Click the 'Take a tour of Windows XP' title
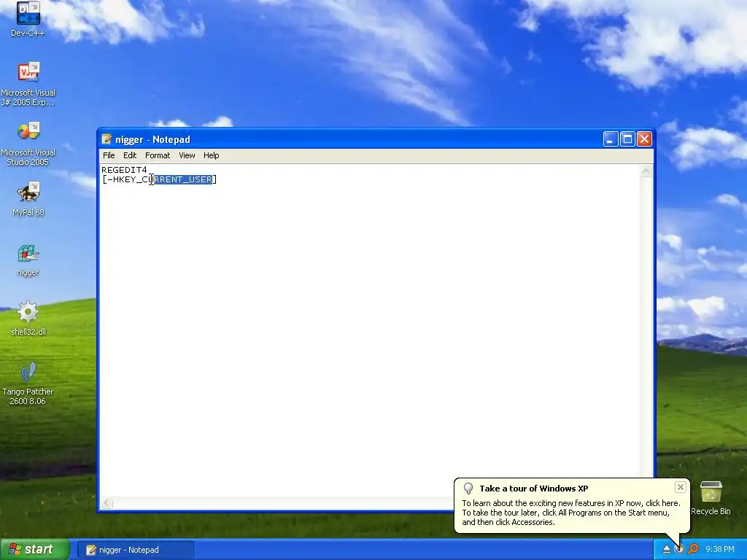The image size is (747, 560). click(533, 489)
